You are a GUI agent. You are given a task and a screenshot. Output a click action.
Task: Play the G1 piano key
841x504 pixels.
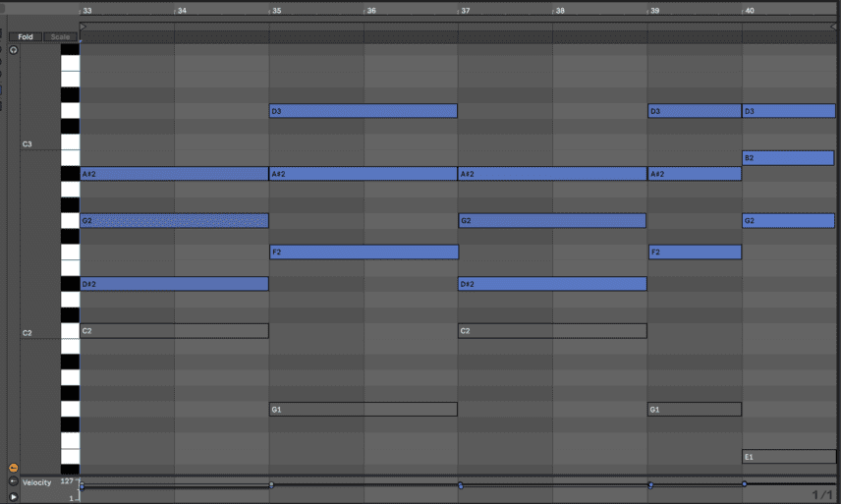click(x=71, y=409)
